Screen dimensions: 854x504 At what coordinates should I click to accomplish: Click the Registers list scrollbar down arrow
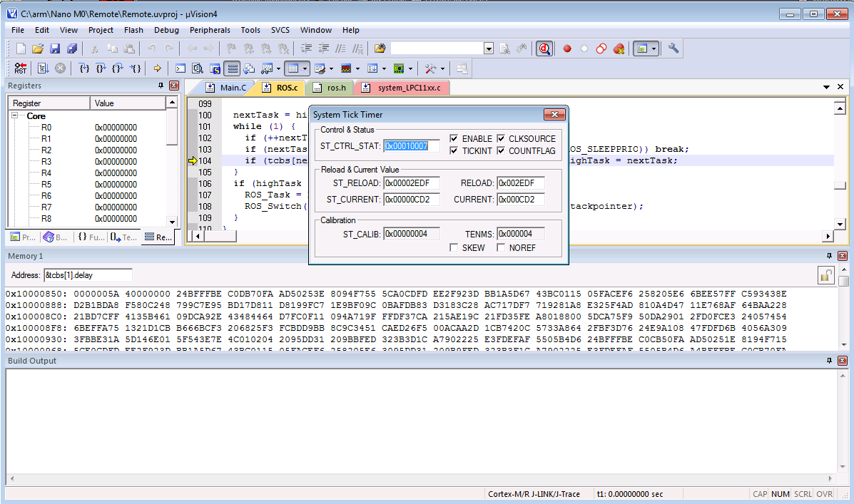[172, 222]
